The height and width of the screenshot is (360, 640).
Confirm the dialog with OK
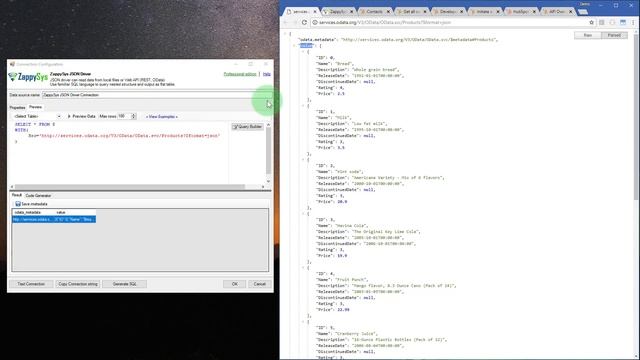(x=235, y=284)
